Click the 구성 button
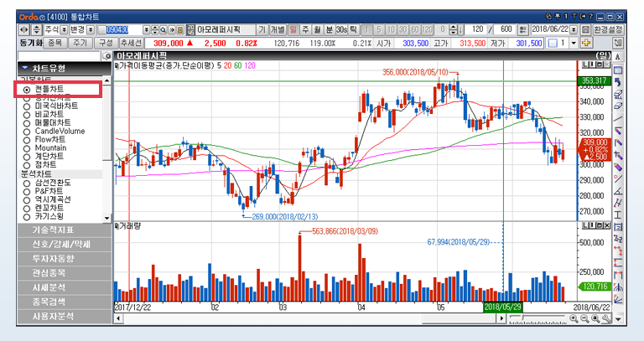 [x=106, y=43]
